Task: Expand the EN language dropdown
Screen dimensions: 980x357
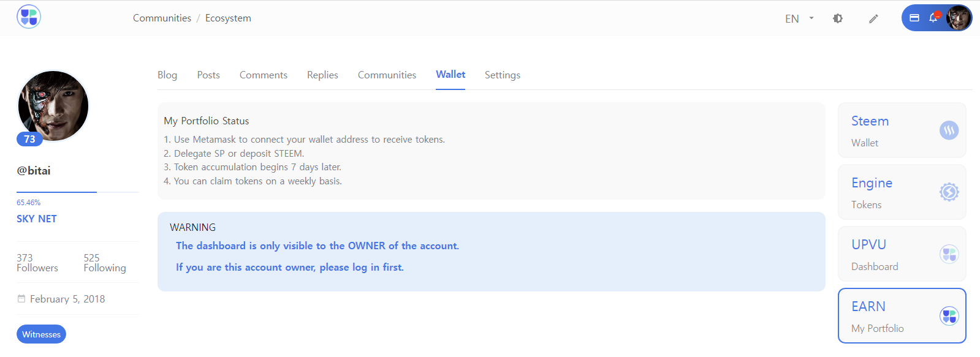Action: [x=800, y=18]
